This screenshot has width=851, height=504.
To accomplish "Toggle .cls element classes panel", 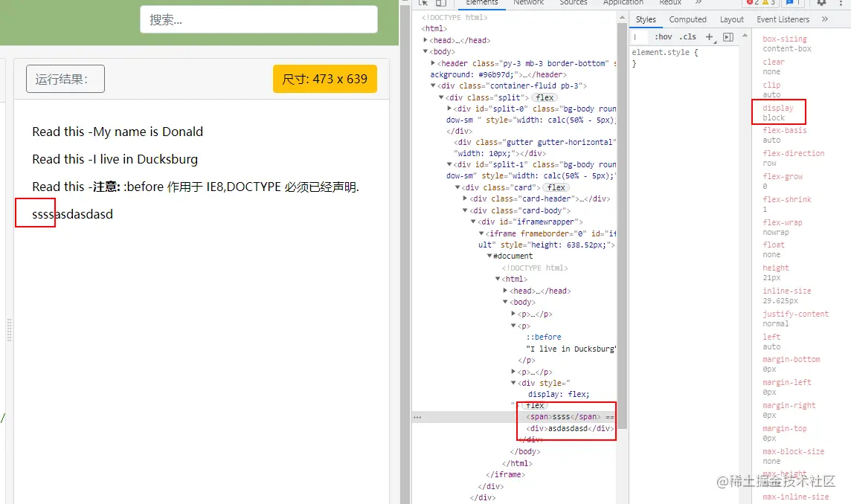I will click(687, 37).
